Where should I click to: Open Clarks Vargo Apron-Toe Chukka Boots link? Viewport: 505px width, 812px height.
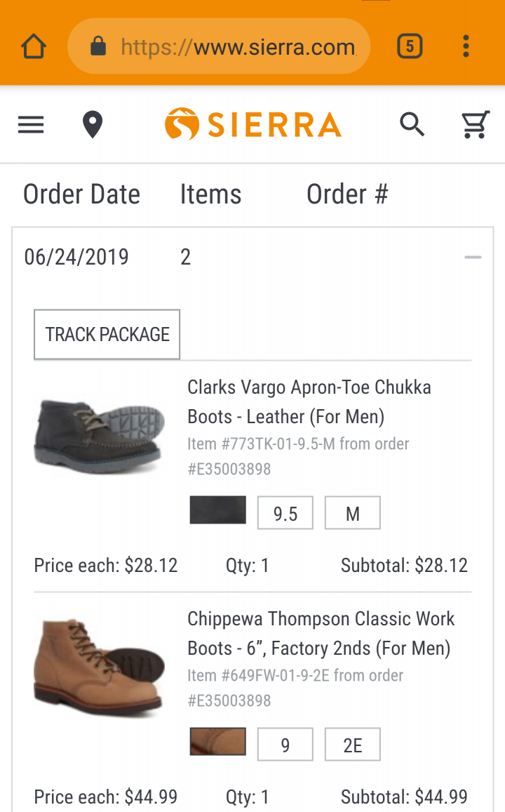point(309,402)
